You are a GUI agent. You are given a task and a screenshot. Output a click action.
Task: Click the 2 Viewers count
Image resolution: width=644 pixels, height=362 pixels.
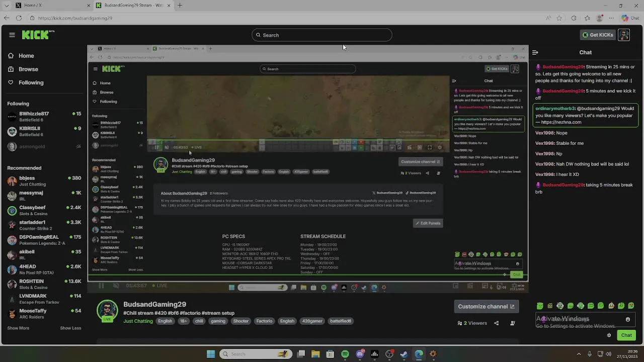pos(472,323)
